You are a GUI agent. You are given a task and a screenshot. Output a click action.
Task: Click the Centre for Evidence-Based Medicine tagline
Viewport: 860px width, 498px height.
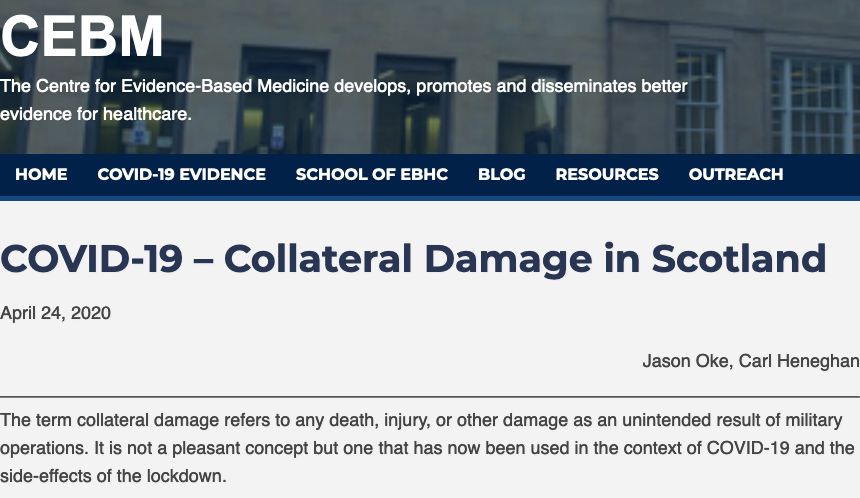pyautogui.click(x=343, y=100)
